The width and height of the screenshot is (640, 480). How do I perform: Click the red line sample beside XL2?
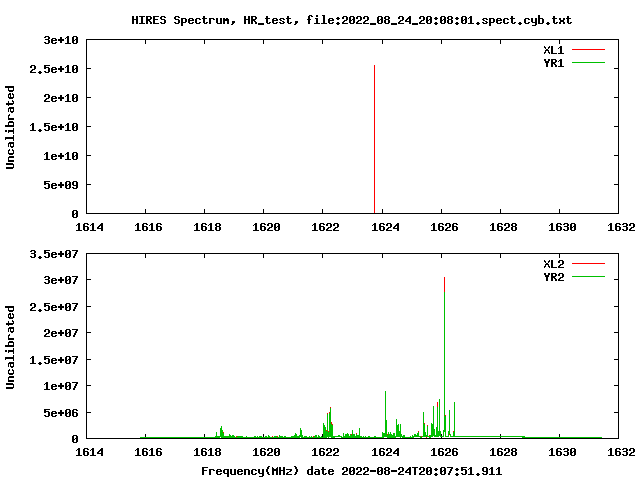[588, 264]
